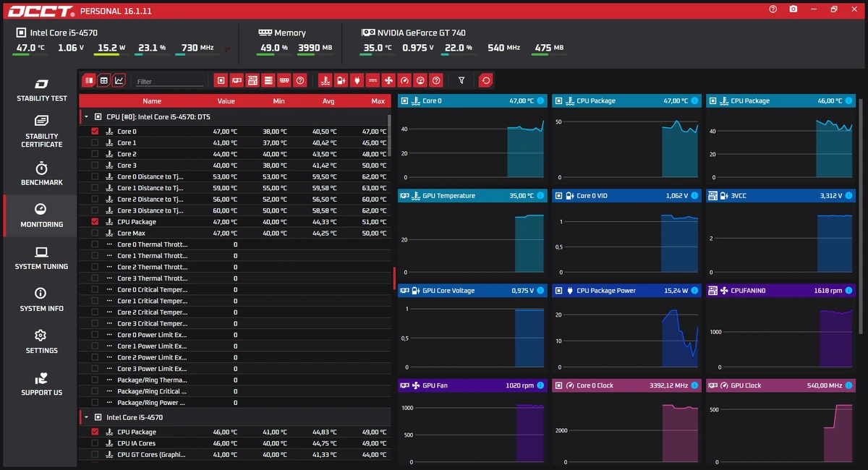Screen dimensions: 868x470
Task: Switch to the graph view icon
Action: pyautogui.click(x=119, y=80)
